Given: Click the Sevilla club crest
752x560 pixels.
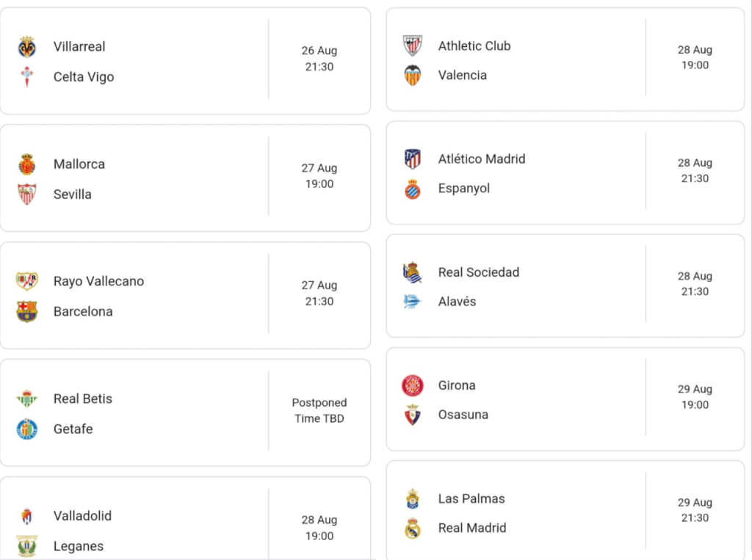Looking at the screenshot, I should tap(27, 194).
